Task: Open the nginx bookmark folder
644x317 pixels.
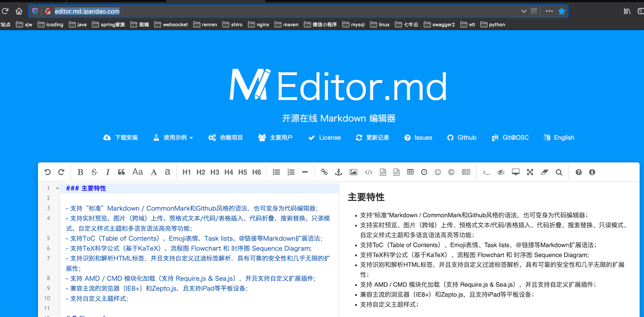Action: pos(258,25)
